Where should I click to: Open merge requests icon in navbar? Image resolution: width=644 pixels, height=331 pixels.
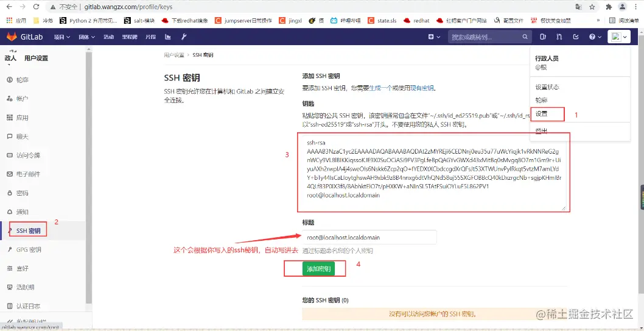click(559, 37)
